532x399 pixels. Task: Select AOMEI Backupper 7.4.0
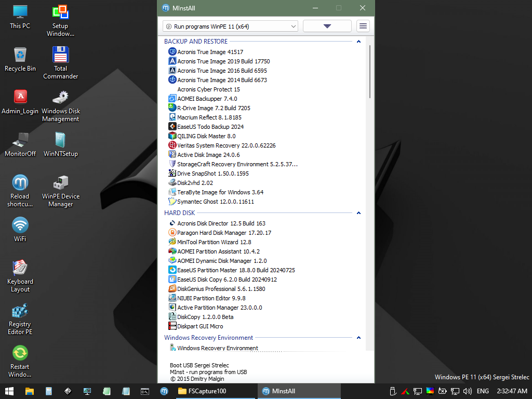203,99
